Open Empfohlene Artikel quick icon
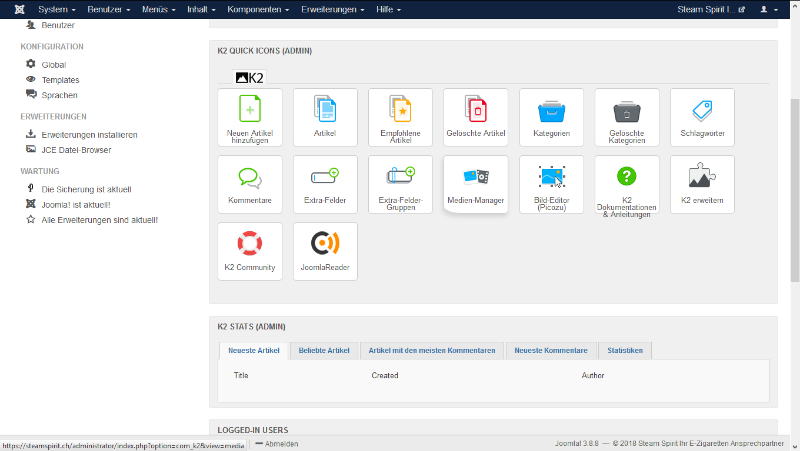800x451 pixels. [x=401, y=117]
